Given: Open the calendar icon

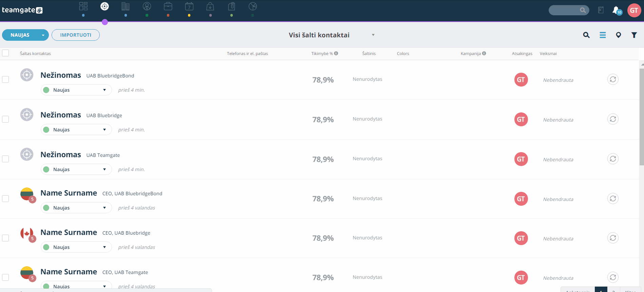Looking at the screenshot, I should 189,6.
